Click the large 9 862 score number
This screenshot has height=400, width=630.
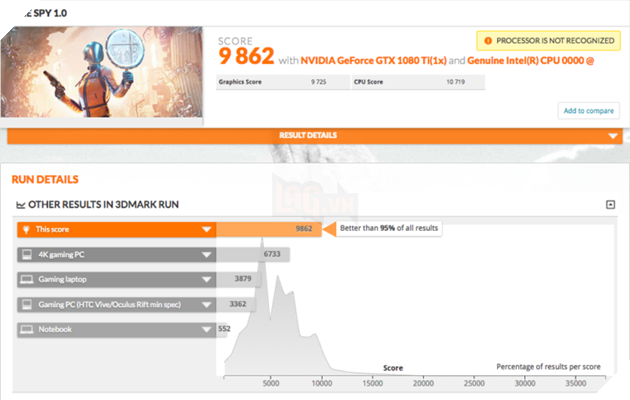click(246, 56)
